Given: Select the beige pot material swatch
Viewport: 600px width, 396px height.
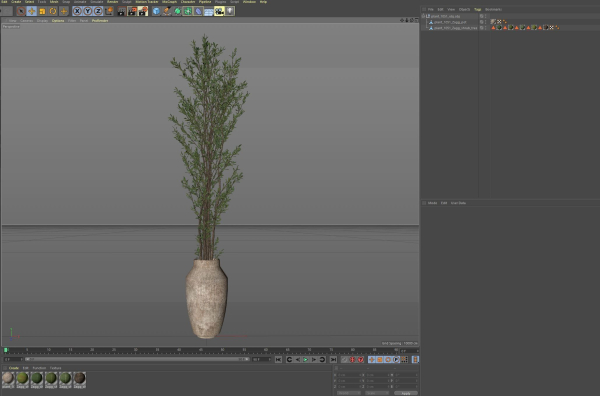Looking at the screenshot, I should [8, 380].
